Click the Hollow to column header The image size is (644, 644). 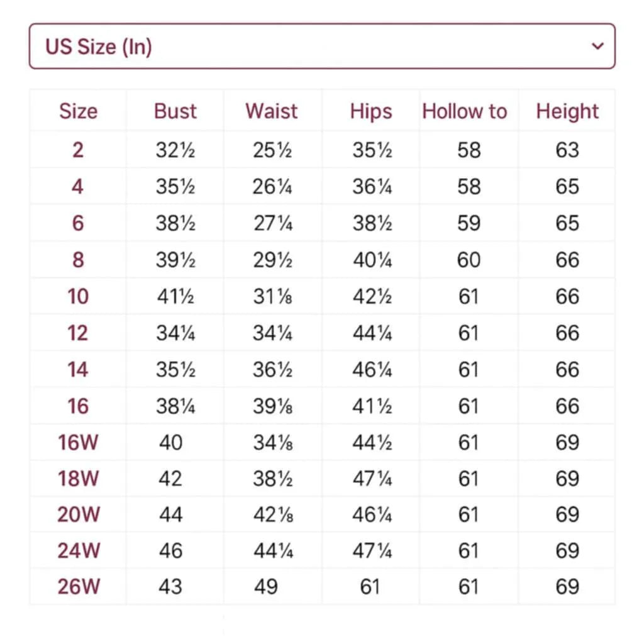tap(464, 111)
